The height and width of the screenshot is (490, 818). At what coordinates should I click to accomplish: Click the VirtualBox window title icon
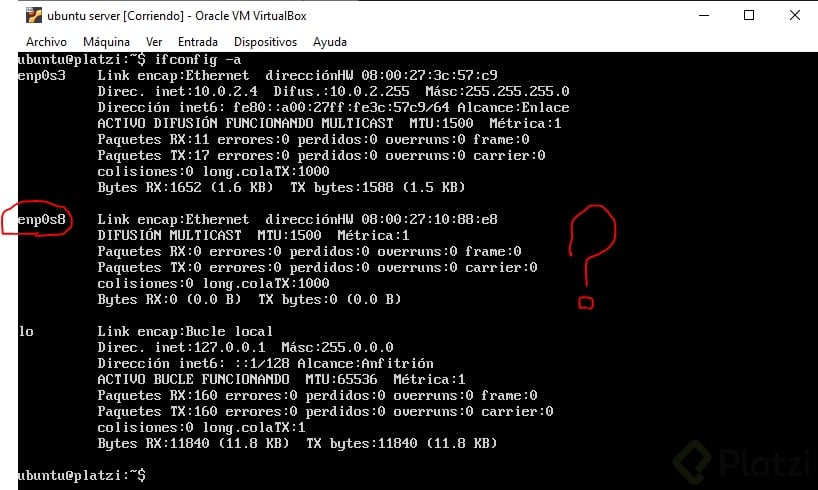[x=33, y=15]
